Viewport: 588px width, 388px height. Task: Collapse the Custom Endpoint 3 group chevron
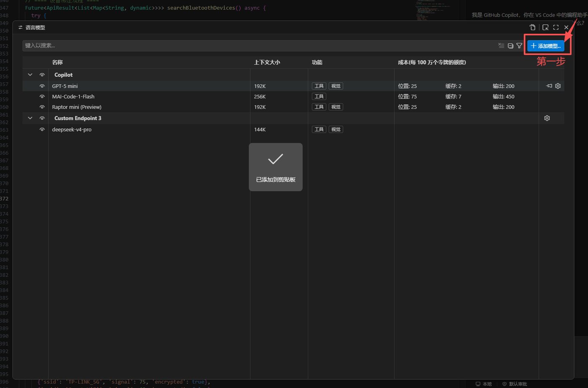(x=30, y=118)
